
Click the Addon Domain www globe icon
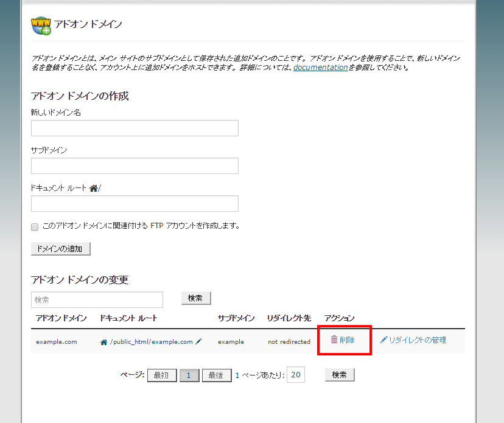41,25
